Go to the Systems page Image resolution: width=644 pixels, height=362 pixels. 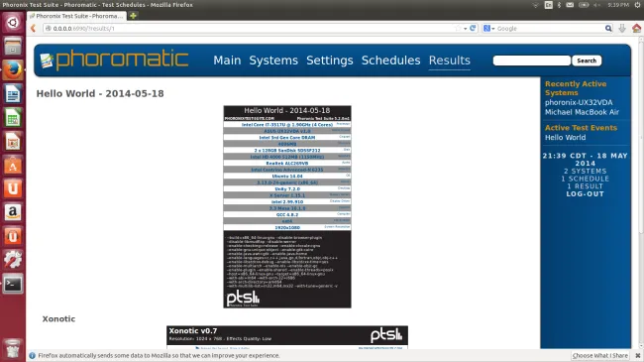click(273, 60)
